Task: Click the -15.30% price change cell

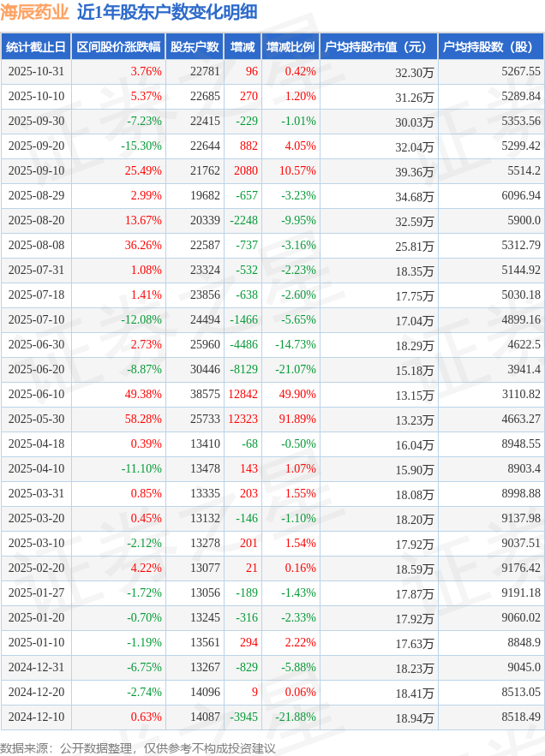Action: pyautogui.click(x=141, y=146)
